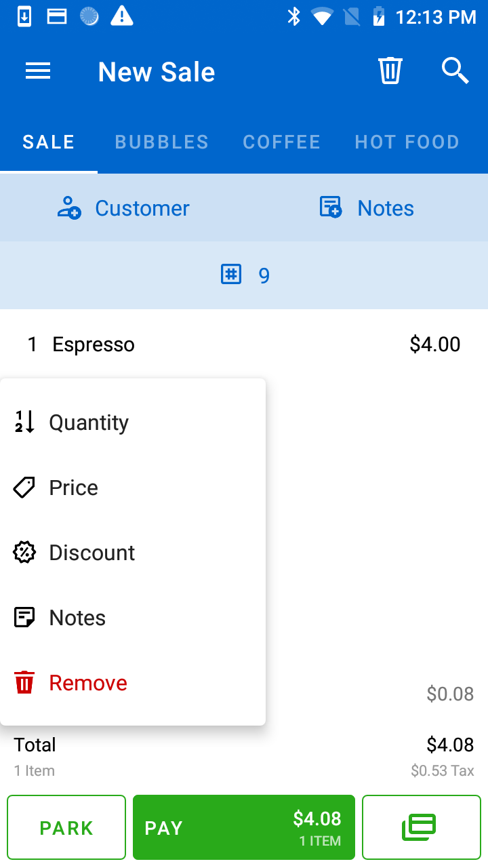The image size is (488, 868).
Task: Open item search with the magnifier icon
Action: coord(455,71)
